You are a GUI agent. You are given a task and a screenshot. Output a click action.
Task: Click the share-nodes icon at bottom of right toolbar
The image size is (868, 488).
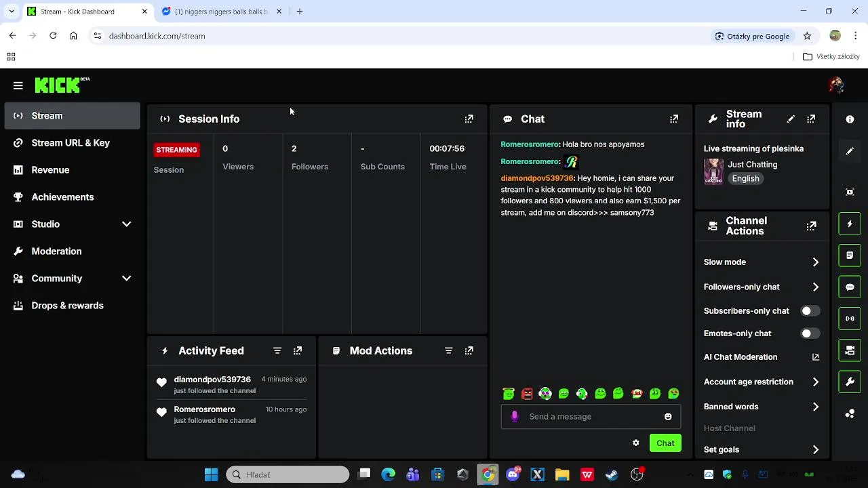[x=850, y=413]
